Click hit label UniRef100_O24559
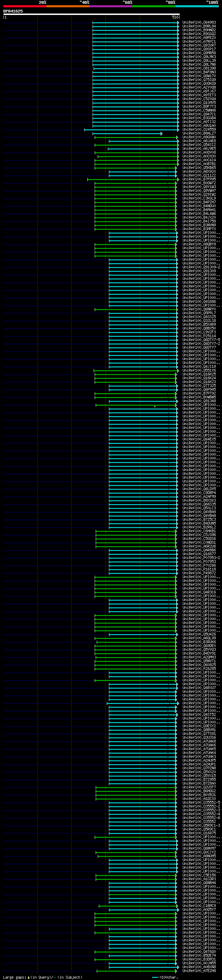The width and height of the screenshot is (222, 980). pos(199,129)
